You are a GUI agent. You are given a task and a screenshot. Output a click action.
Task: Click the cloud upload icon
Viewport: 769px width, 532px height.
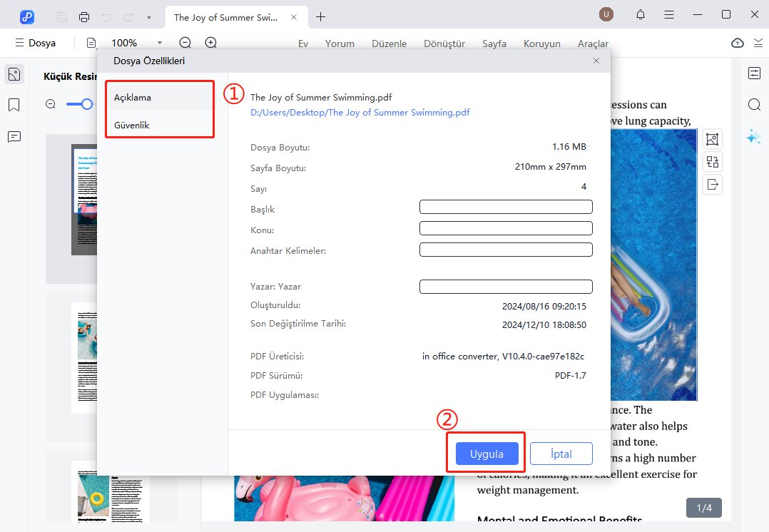738,44
